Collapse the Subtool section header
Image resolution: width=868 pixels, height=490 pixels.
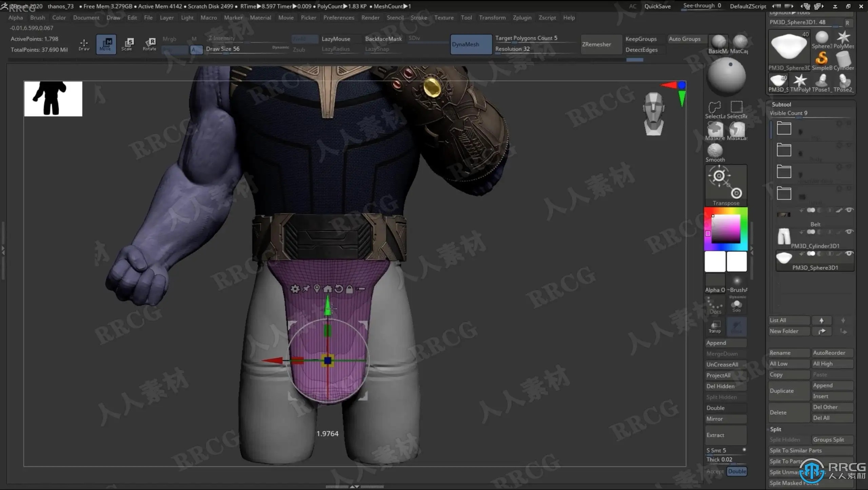[x=781, y=104]
